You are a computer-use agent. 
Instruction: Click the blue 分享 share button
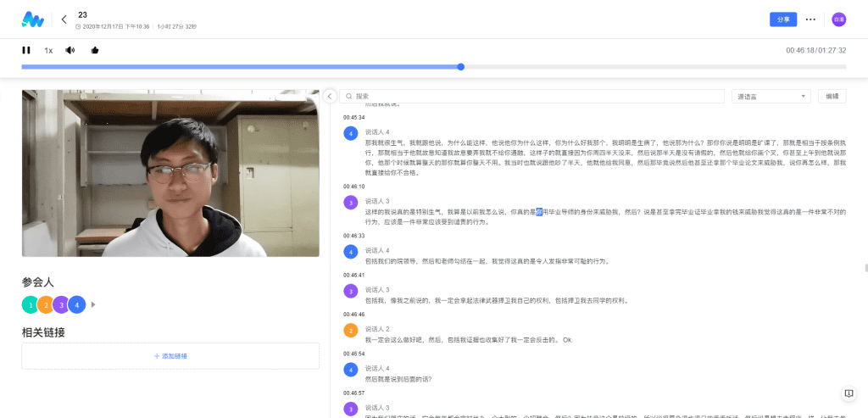point(782,19)
